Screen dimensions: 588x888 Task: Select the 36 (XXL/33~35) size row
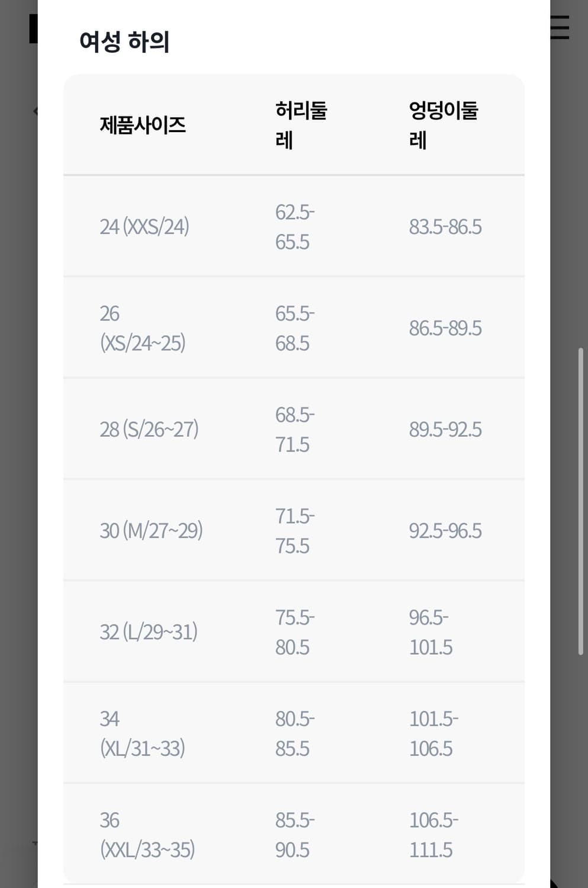click(294, 834)
